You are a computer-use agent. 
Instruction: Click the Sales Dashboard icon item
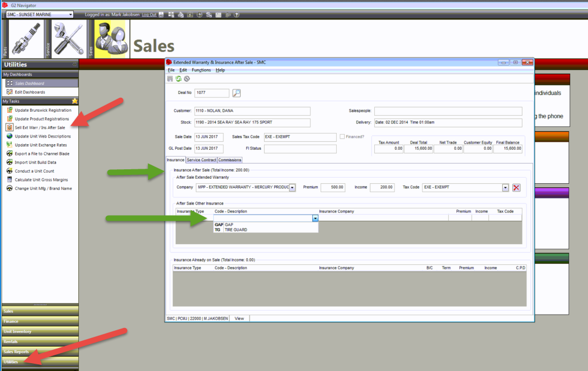[10, 83]
